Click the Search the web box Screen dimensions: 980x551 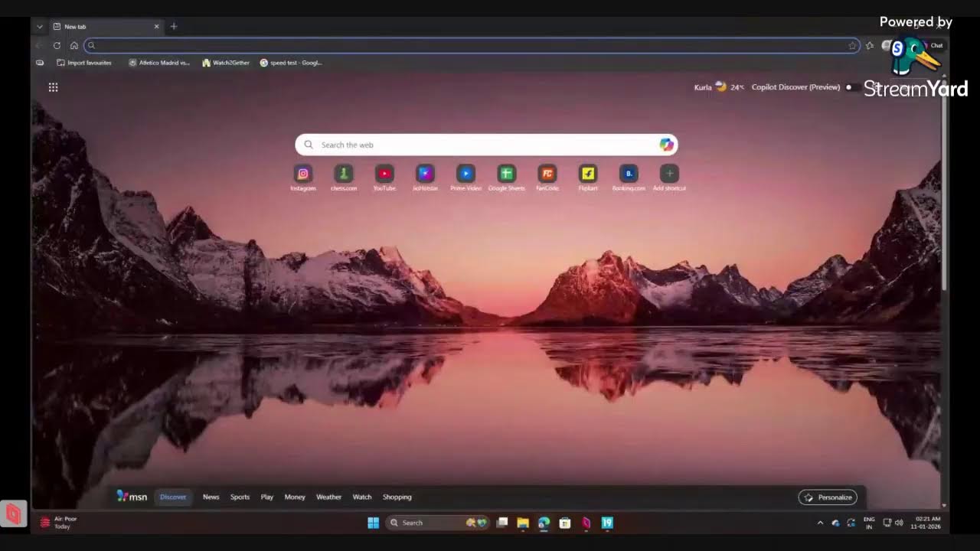486,145
